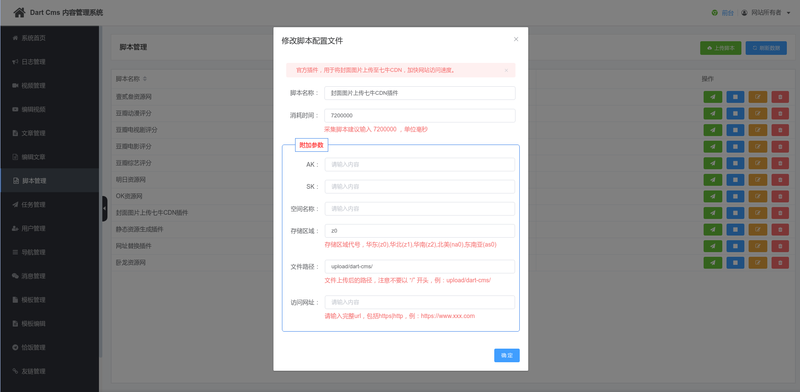This screenshot has width=800, height=392.
Task: Toggle sort on the 脚本名称 column
Action: pos(145,79)
